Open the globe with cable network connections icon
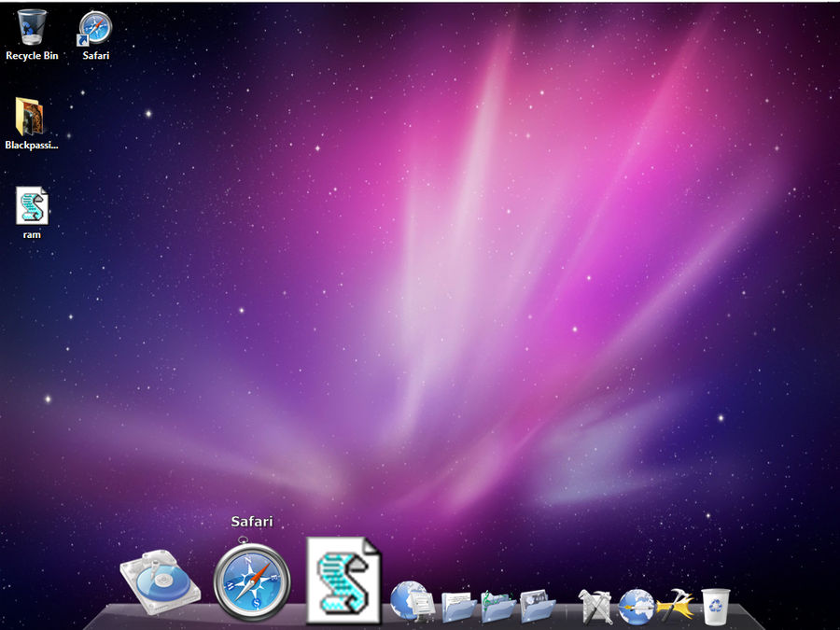 point(637,607)
